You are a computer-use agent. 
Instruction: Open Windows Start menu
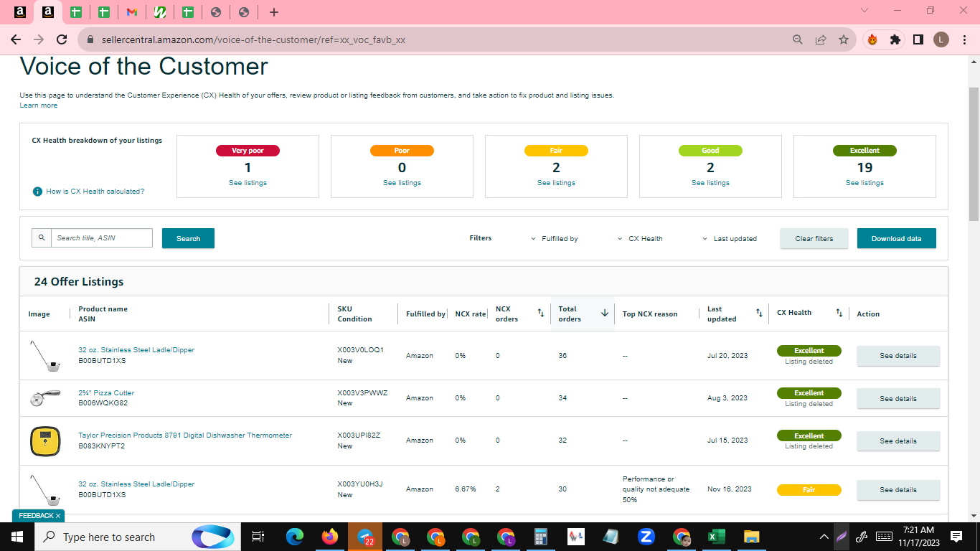click(17, 537)
